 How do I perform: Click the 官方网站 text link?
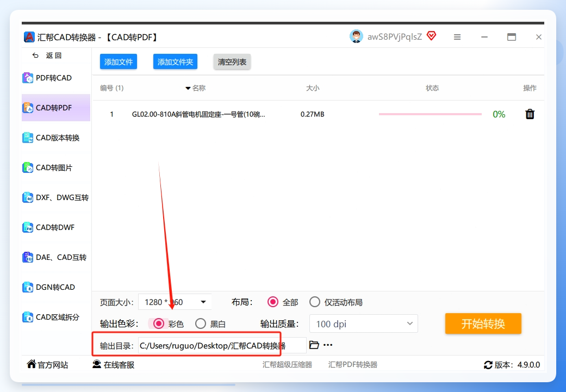tap(53, 365)
